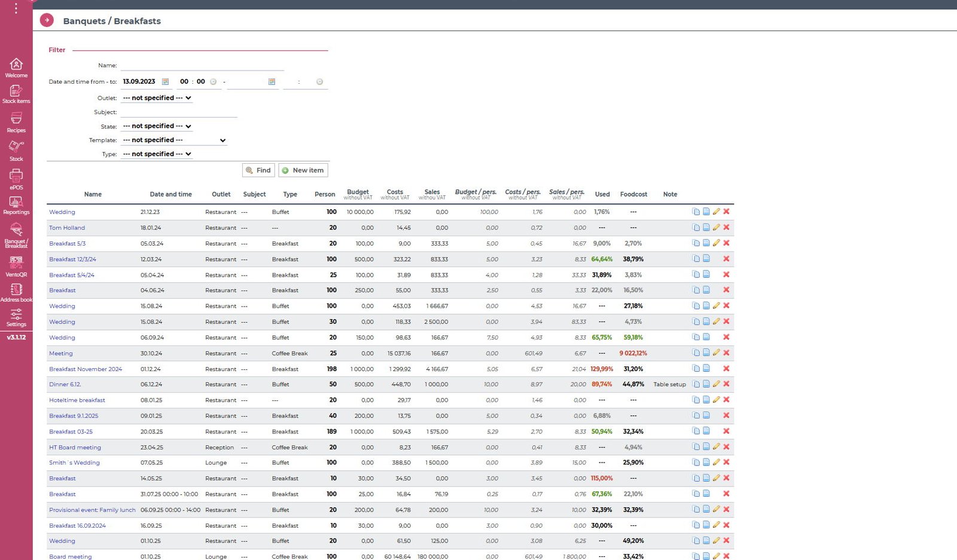Click the Foodcost column header

coord(633,194)
